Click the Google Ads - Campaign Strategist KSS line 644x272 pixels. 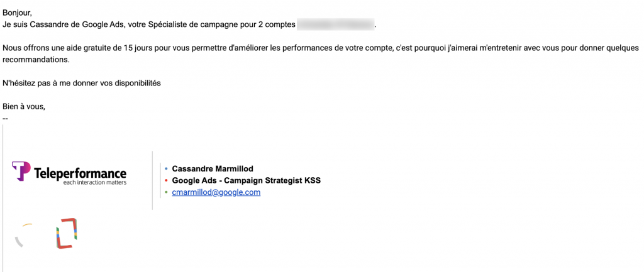246,181
